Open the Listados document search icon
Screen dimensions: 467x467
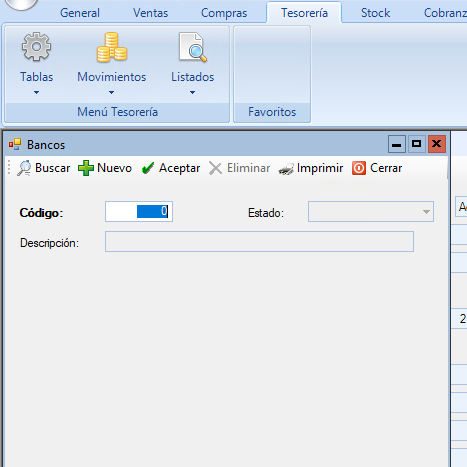(193, 47)
